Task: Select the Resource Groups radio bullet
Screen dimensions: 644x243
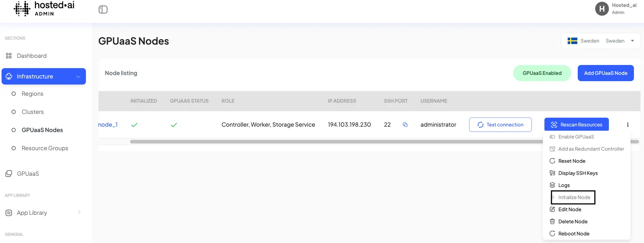Action: [x=14, y=148]
